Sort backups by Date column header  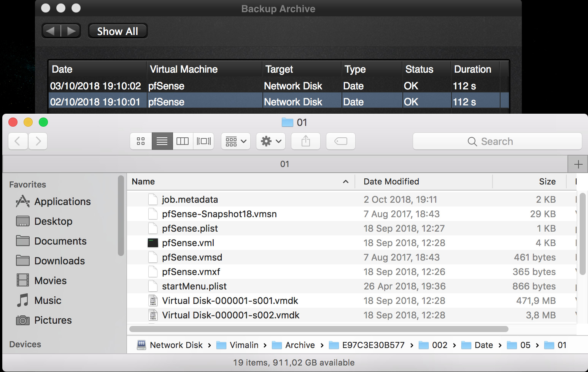tap(97, 69)
